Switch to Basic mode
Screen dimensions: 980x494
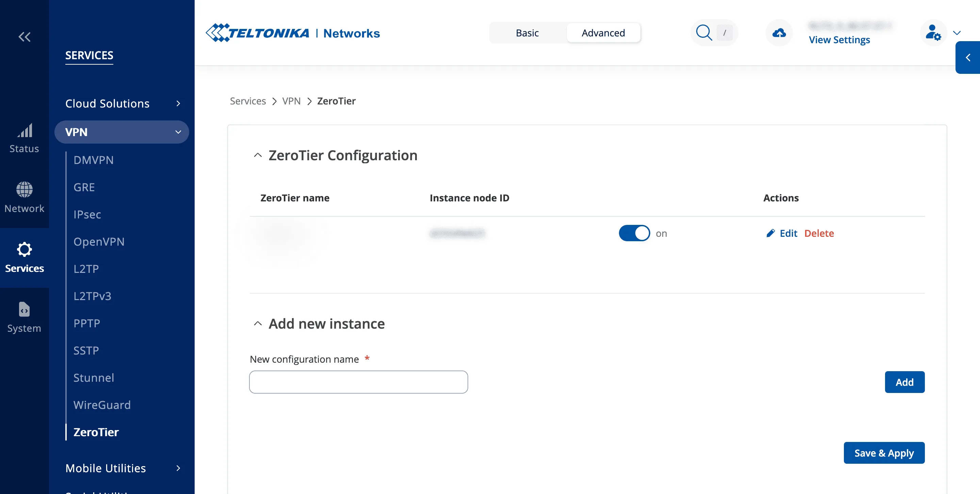(x=527, y=33)
